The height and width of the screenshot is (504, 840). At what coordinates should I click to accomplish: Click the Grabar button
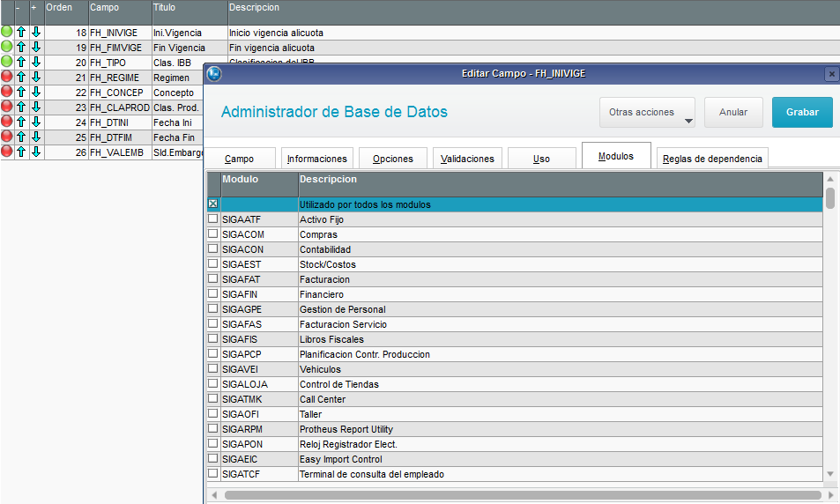(802, 112)
